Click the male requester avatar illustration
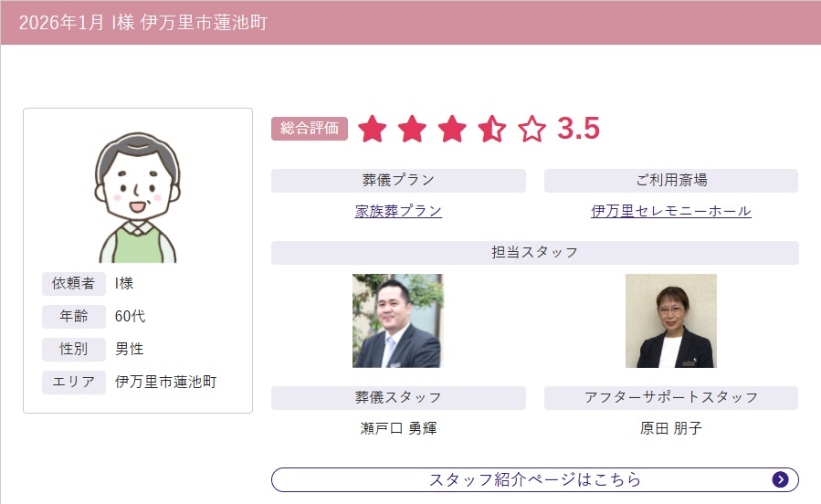Image resolution: width=821 pixels, height=504 pixels. pos(138,197)
